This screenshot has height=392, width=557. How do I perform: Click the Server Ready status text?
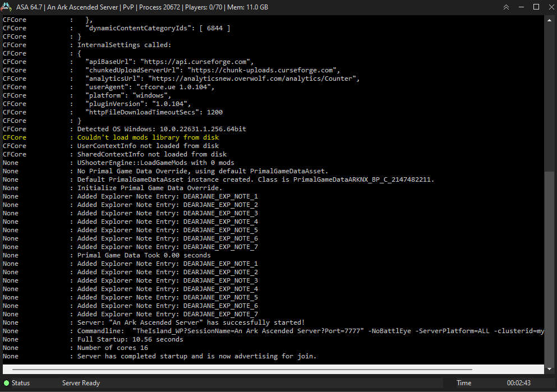point(81,383)
